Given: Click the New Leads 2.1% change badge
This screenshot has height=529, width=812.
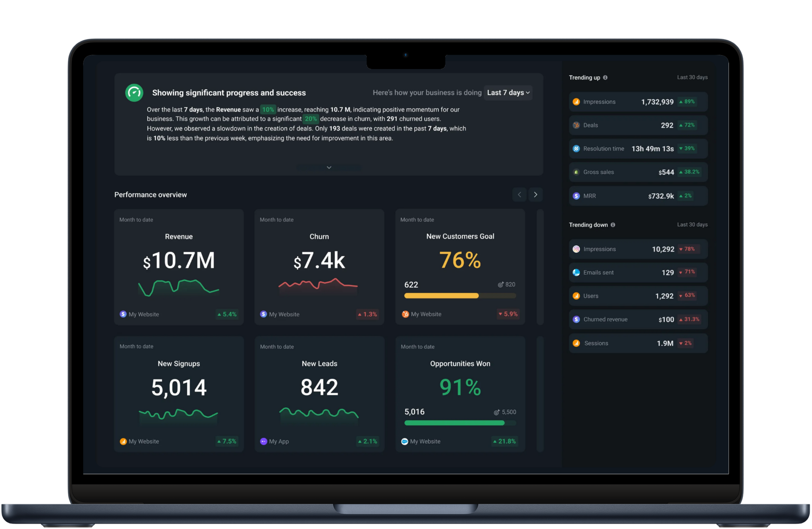Looking at the screenshot, I should 367,441.
